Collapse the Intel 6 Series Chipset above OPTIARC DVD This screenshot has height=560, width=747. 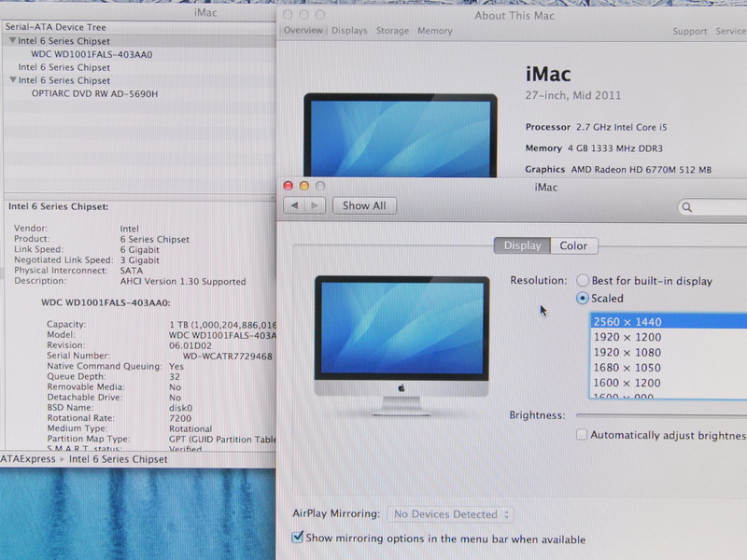pos(13,80)
